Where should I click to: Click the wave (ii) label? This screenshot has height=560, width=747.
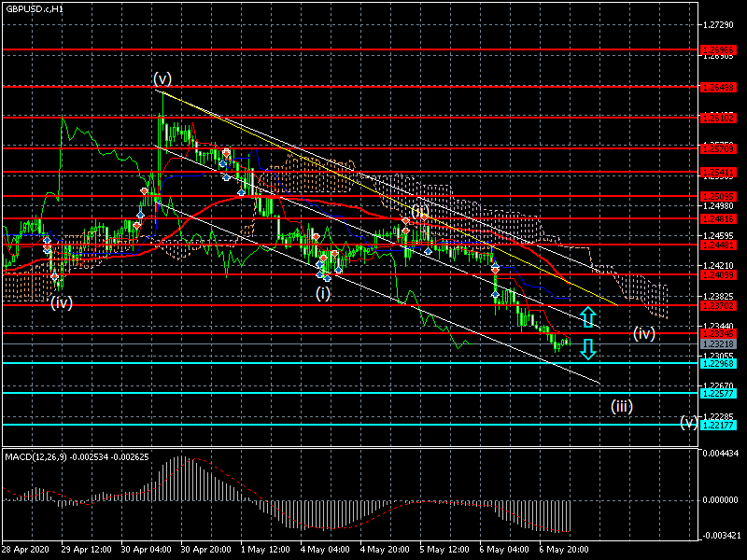click(x=420, y=212)
